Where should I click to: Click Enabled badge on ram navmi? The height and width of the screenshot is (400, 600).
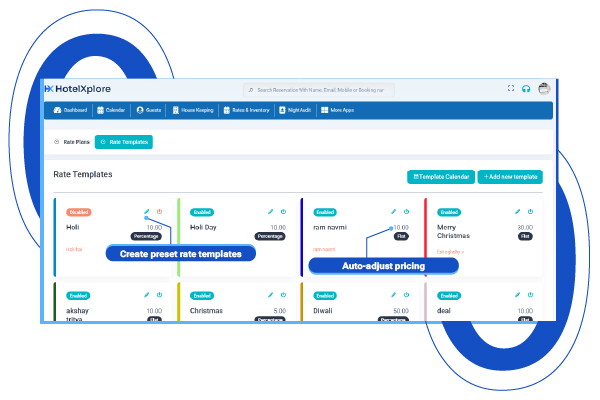coord(325,212)
